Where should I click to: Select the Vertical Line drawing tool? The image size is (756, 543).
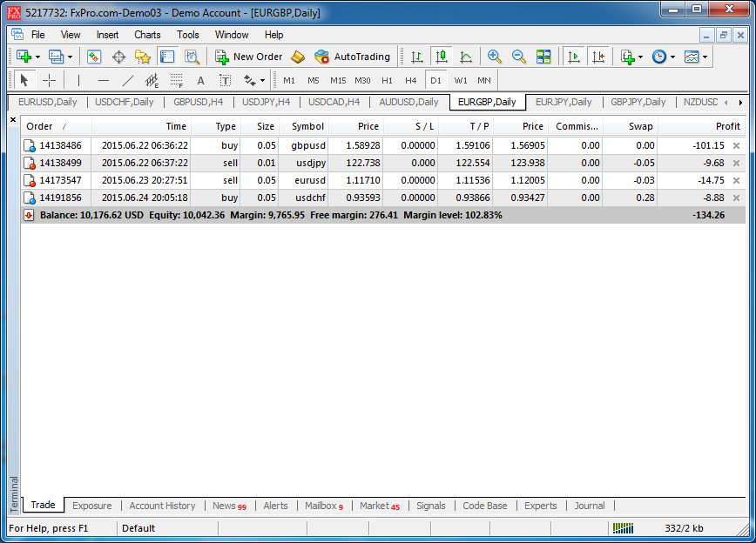coord(78,80)
